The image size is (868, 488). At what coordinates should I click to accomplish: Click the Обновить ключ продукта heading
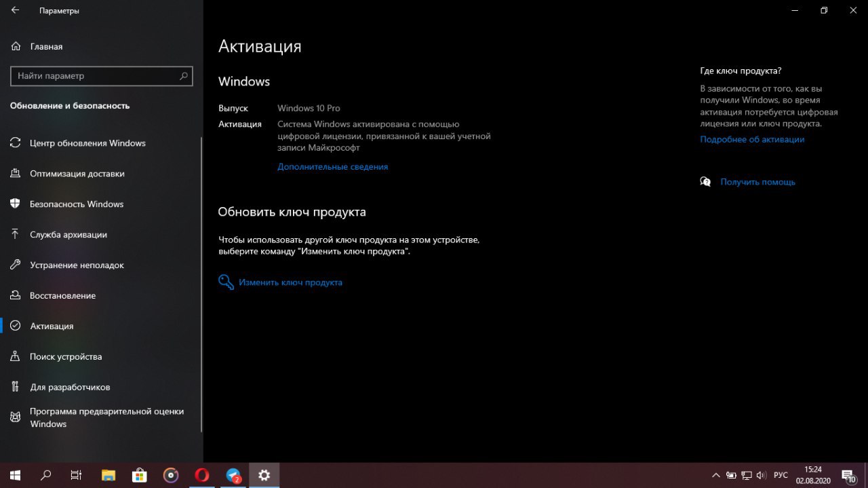point(292,212)
